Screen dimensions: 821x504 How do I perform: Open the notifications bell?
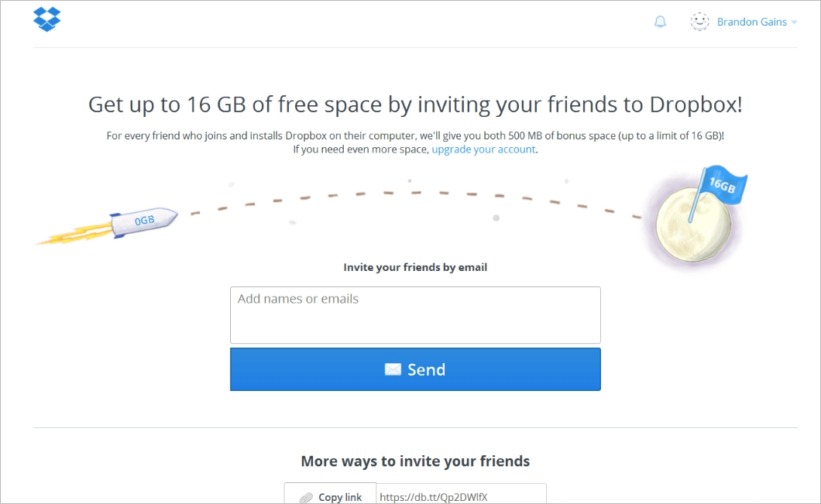660,22
